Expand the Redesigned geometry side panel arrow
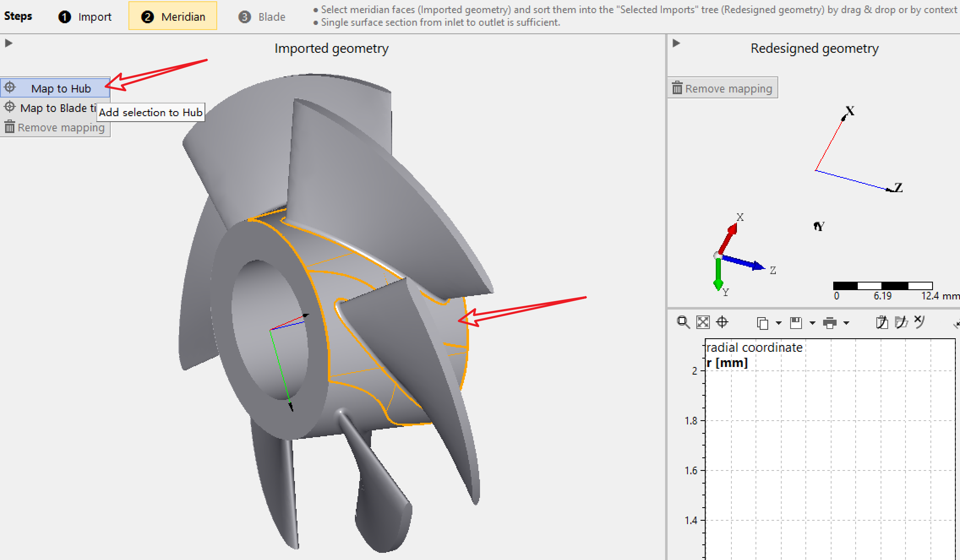Viewport: 960px width, 560px height. [676, 43]
